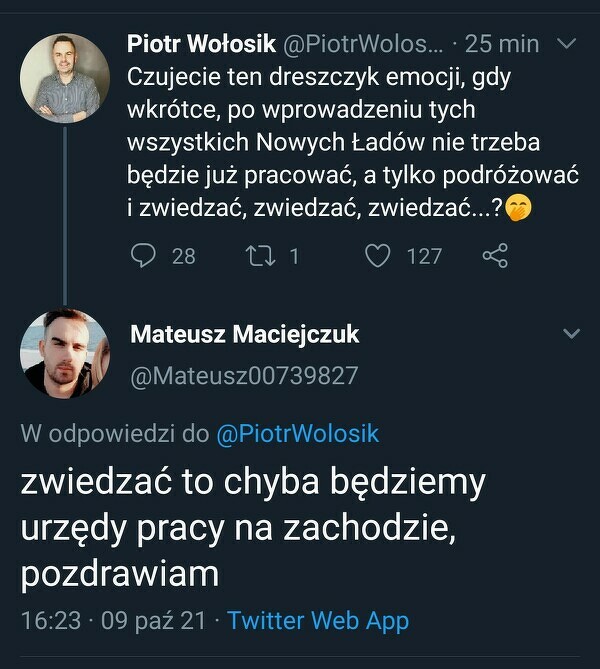Open the @Mateusz00739827 handle
600x669 pixels.
[244, 375]
